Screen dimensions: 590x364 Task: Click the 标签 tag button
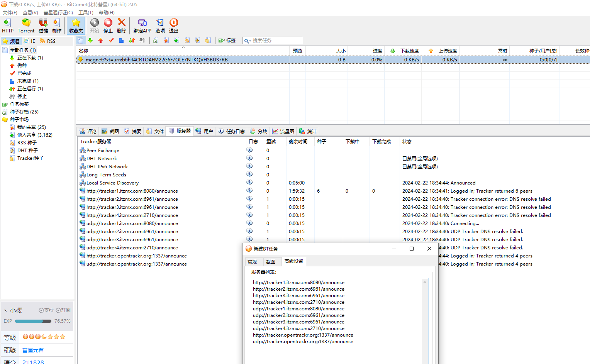click(x=227, y=40)
